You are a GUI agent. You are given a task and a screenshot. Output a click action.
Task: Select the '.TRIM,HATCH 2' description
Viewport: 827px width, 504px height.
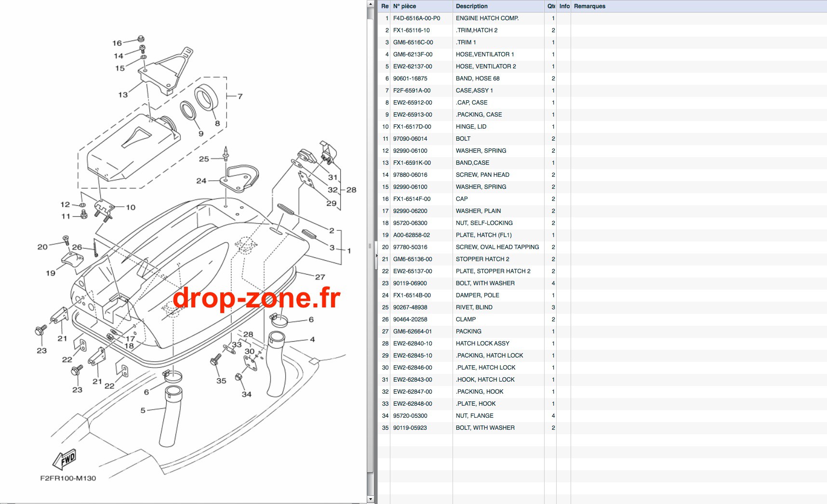pyautogui.click(x=477, y=30)
